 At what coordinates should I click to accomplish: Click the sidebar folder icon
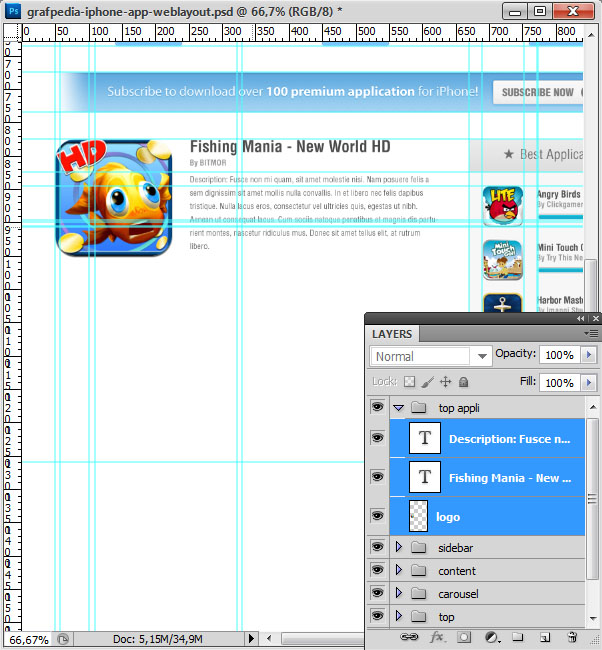click(x=419, y=548)
